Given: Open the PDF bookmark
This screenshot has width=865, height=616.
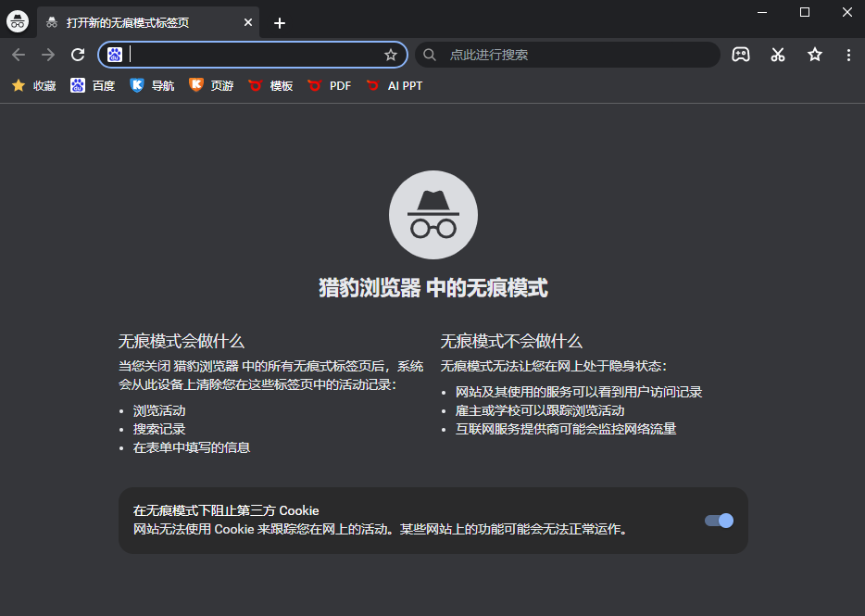Looking at the screenshot, I should click(x=330, y=85).
